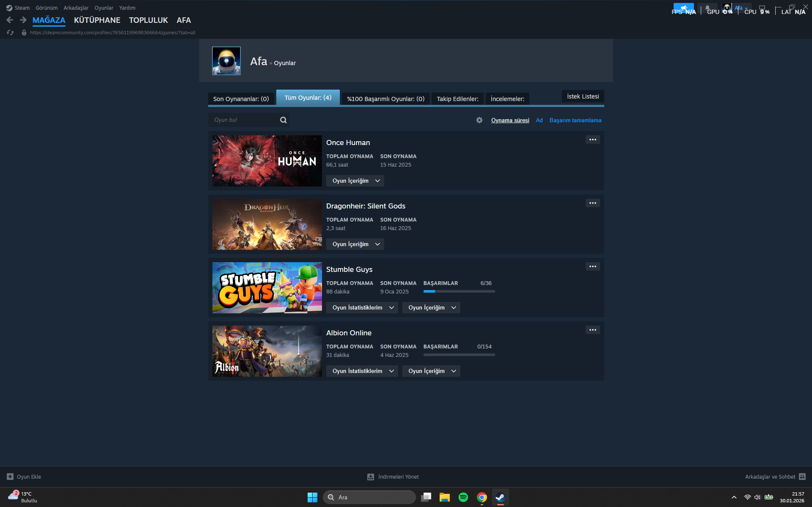Expand Oyun İstatistiklerim for Albion Online
Image resolution: width=812 pixels, height=507 pixels.
(362, 371)
